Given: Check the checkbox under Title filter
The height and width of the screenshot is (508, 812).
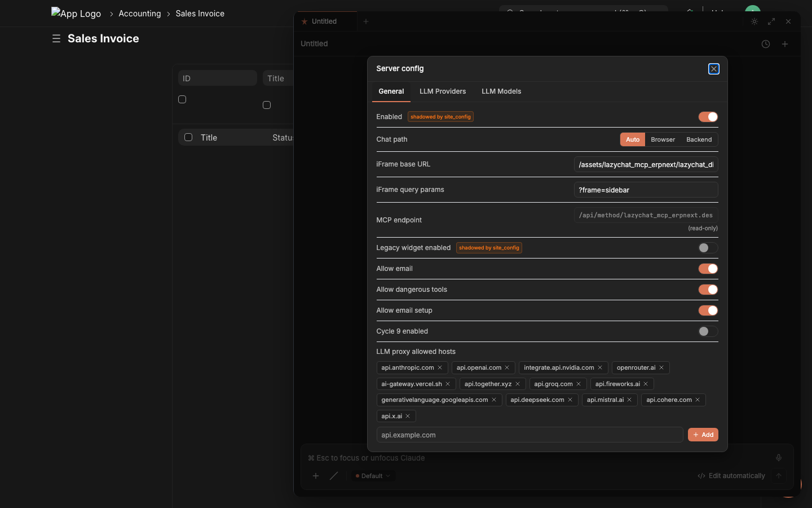Looking at the screenshot, I should (267, 105).
